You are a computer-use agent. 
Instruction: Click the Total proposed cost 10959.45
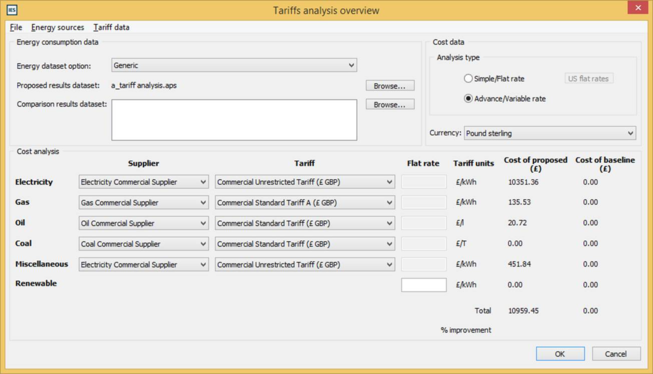click(523, 311)
